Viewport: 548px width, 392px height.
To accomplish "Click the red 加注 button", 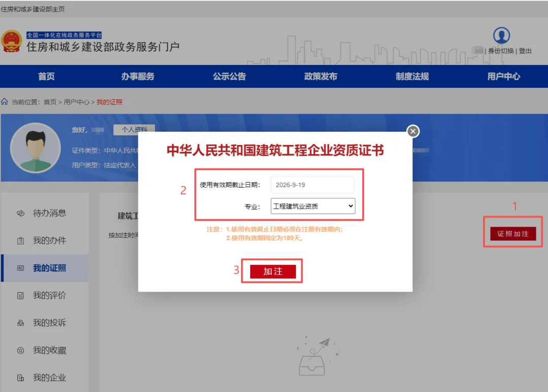I will tap(273, 271).
